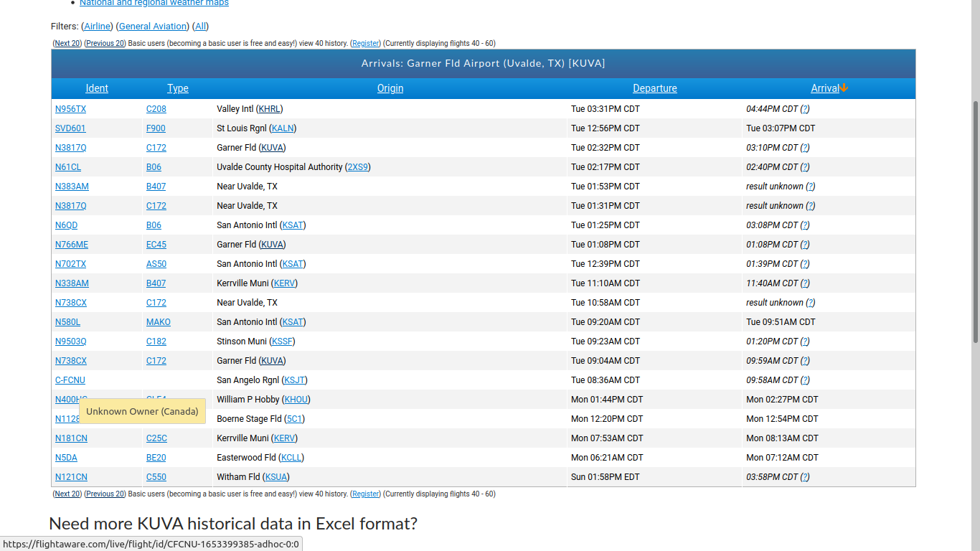This screenshot has height=551, width=980.
Task: Sort by Origin column header
Action: pos(390,88)
